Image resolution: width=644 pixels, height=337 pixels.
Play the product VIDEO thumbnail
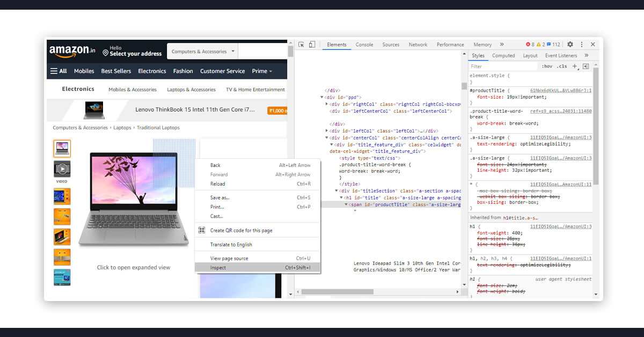click(x=62, y=169)
